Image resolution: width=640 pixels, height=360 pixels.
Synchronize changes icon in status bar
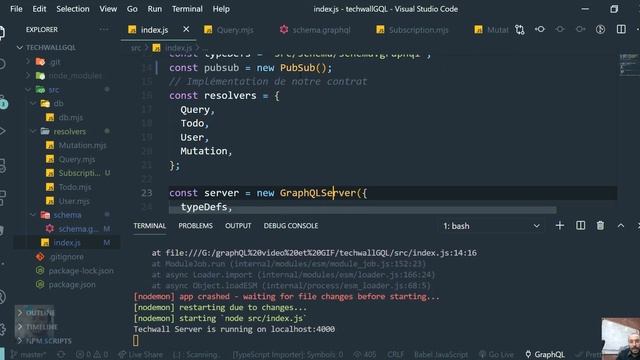tap(61, 355)
